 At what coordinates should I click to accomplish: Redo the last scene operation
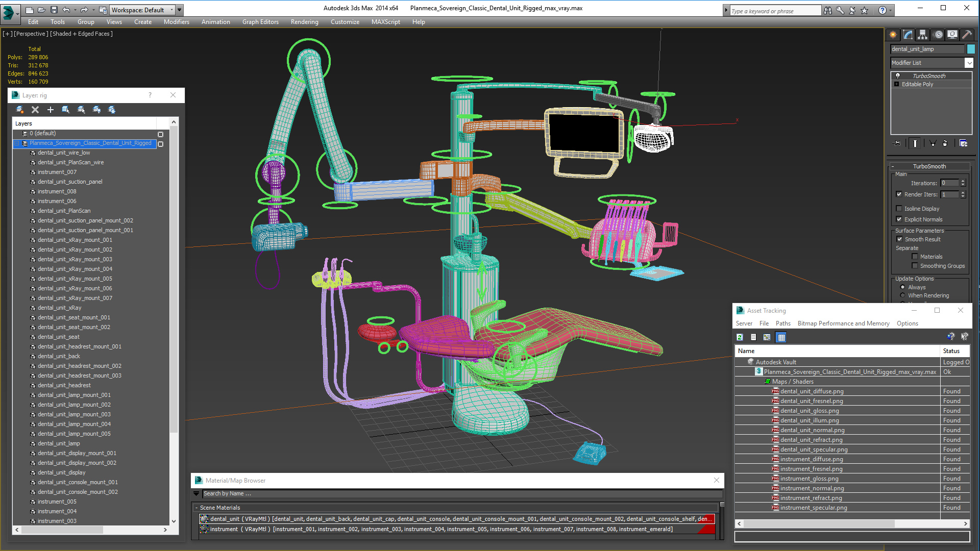tap(84, 10)
